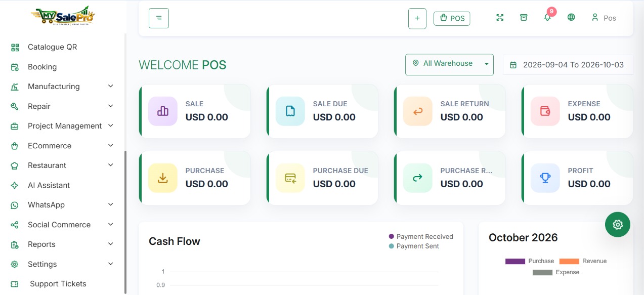Image resolution: width=644 pixels, height=295 pixels.
Task: Expand the Social Commerce menu chevron
Action: pos(111,224)
